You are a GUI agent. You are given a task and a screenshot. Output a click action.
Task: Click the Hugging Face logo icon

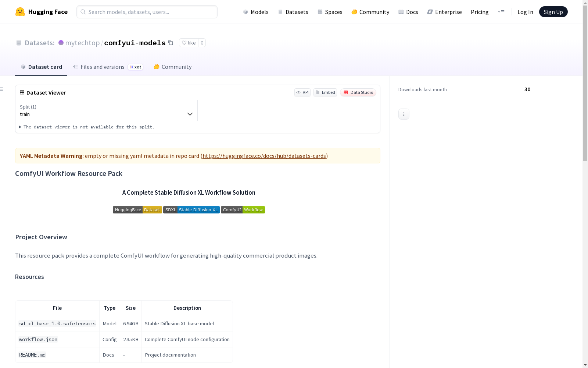click(x=20, y=12)
